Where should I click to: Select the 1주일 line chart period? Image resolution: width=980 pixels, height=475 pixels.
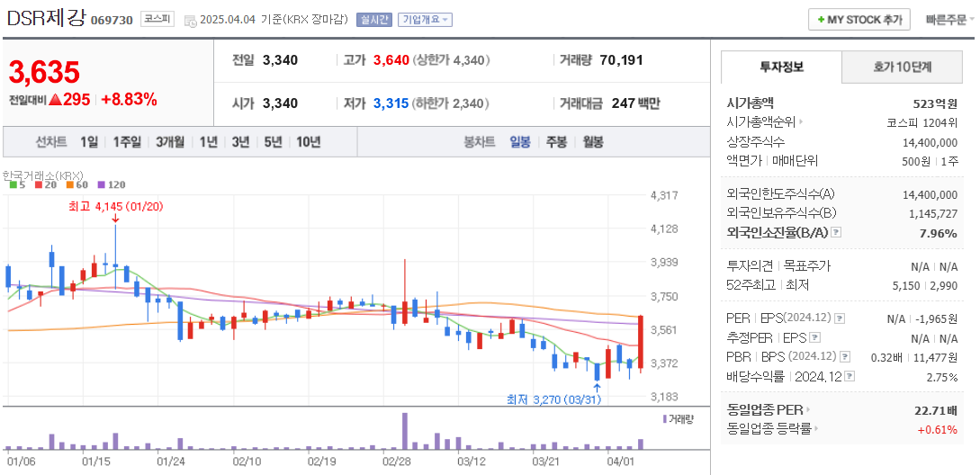(x=128, y=142)
